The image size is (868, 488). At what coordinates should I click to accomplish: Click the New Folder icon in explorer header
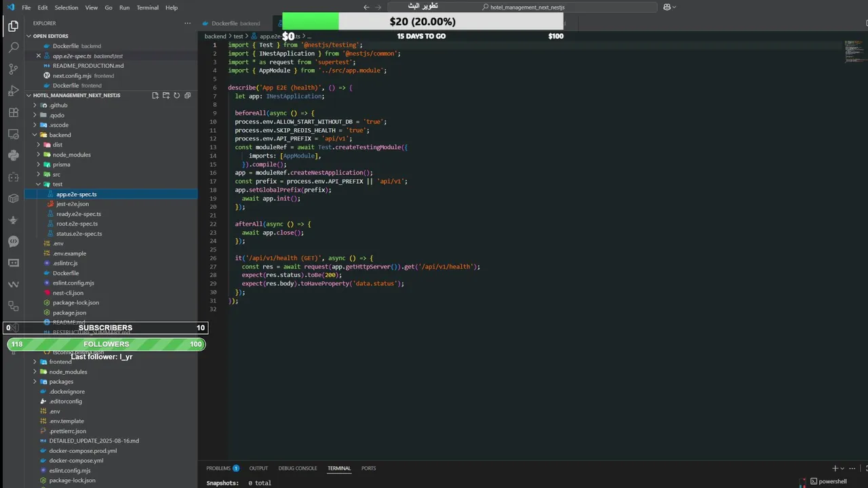(x=166, y=96)
